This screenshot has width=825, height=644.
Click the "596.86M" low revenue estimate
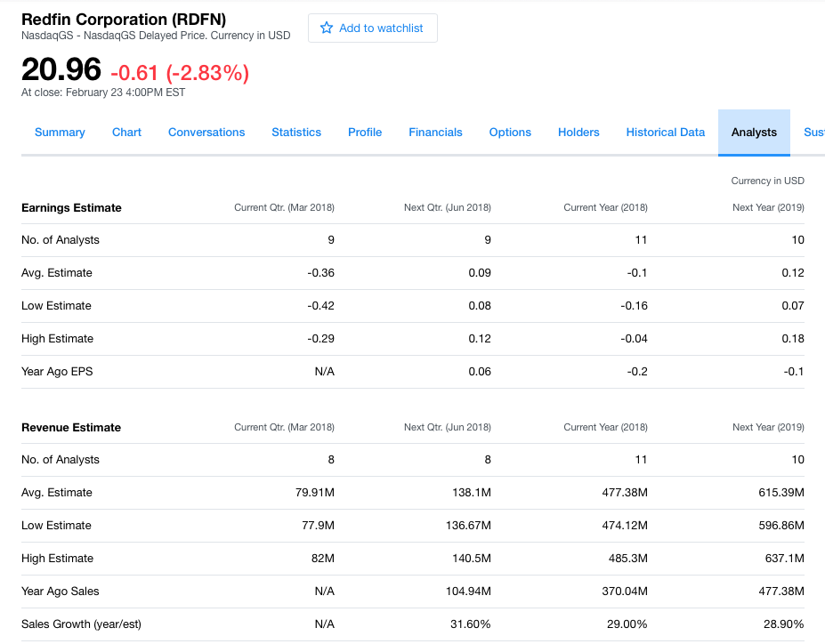[781, 525]
